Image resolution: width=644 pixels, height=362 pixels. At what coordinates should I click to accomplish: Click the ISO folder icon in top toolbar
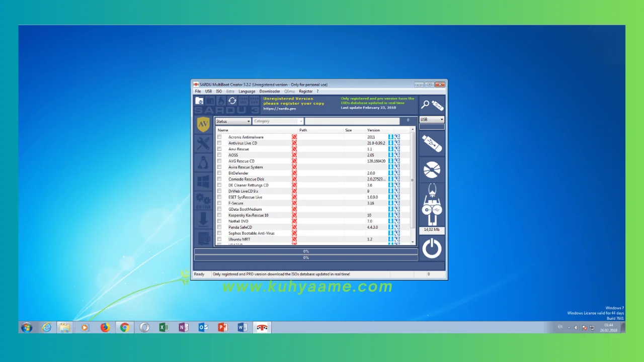click(200, 101)
